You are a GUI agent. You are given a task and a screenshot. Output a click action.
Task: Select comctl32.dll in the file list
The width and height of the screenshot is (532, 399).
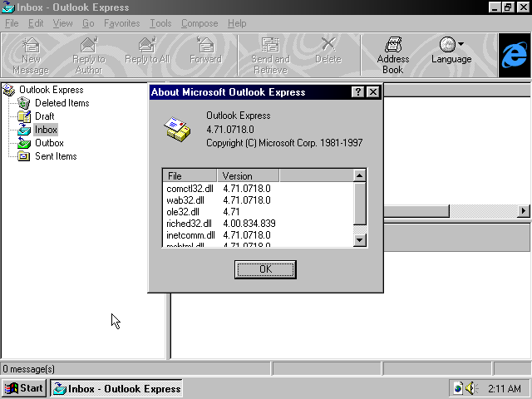pos(190,189)
